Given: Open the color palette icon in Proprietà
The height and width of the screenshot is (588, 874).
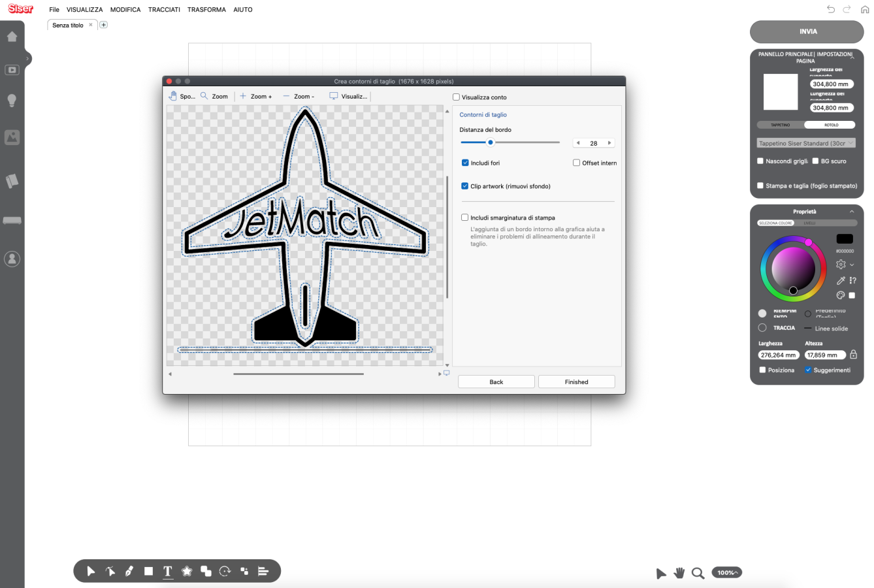Looking at the screenshot, I should click(841, 295).
